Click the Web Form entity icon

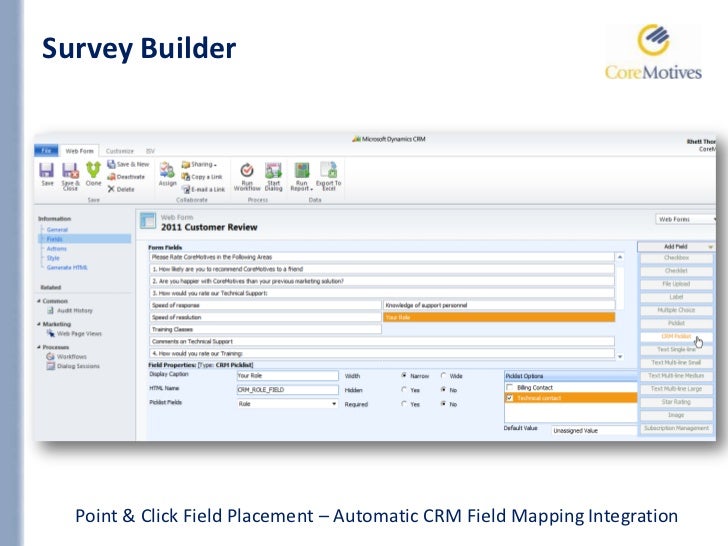[148, 221]
